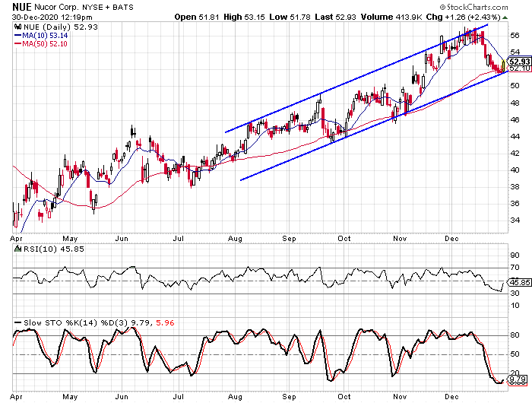Click the lower blue channel trendline
The width and height of the screenshot is (532, 403).
tap(374, 125)
